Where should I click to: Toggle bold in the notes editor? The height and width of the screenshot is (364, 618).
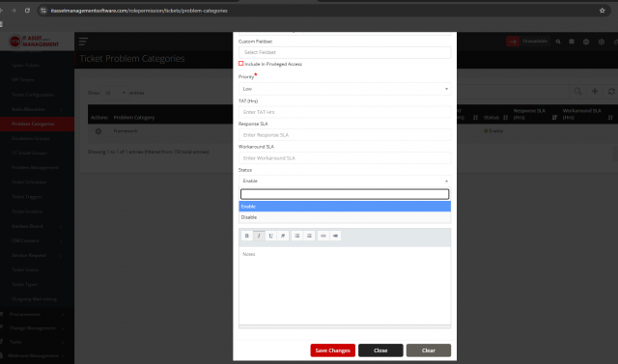[x=247, y=236]
